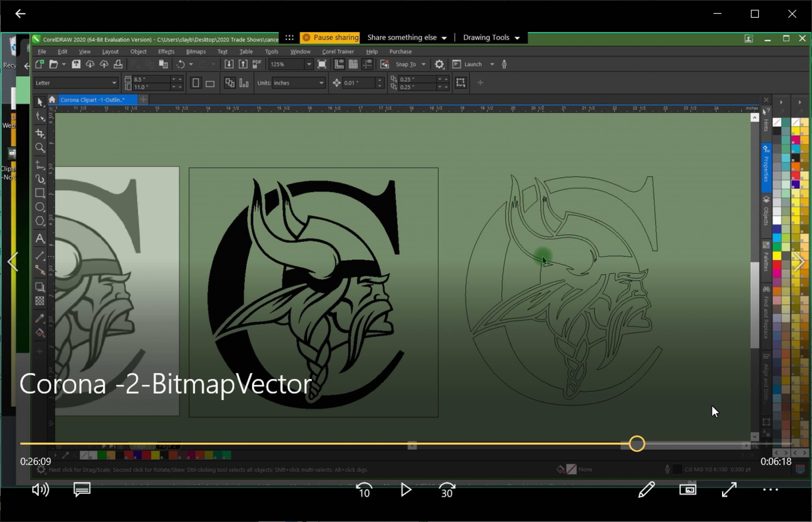Select the Shape edit tool

pyautogui.click(x=40, y=117)
